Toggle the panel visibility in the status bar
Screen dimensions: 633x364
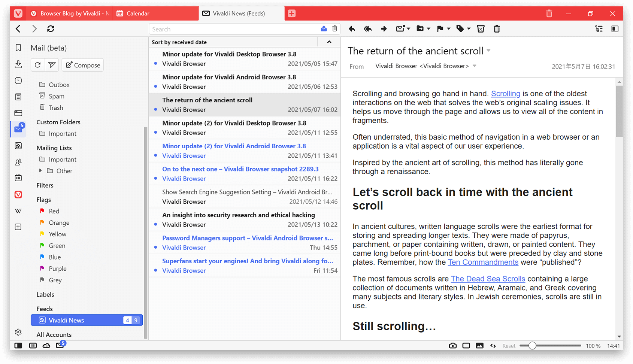point(18,345)
